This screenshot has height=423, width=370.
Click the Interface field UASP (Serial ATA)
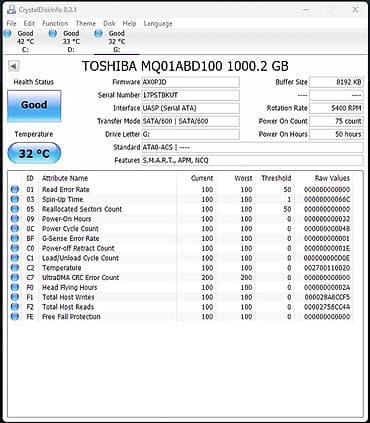(x=191, y=108)
